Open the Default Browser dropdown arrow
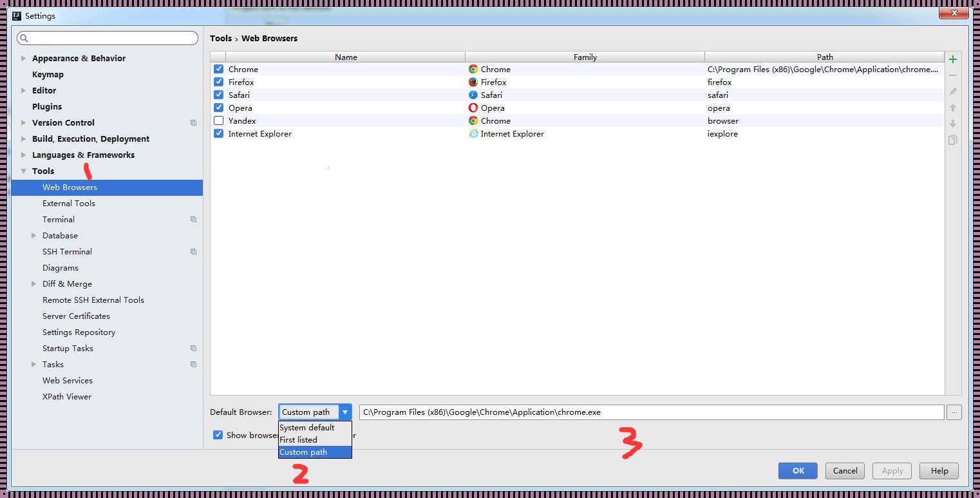The height and width of the screenshot is (498, 980). point(345,412)
